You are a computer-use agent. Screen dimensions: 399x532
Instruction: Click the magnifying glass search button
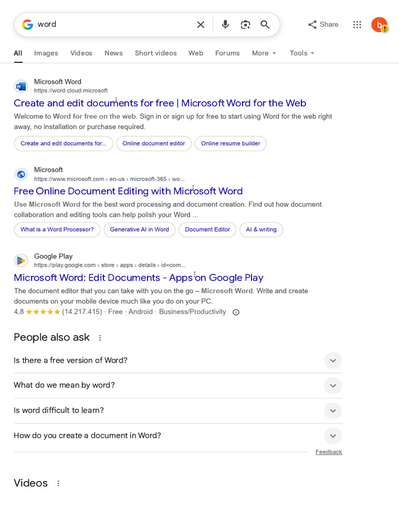(x=265, y=24)
